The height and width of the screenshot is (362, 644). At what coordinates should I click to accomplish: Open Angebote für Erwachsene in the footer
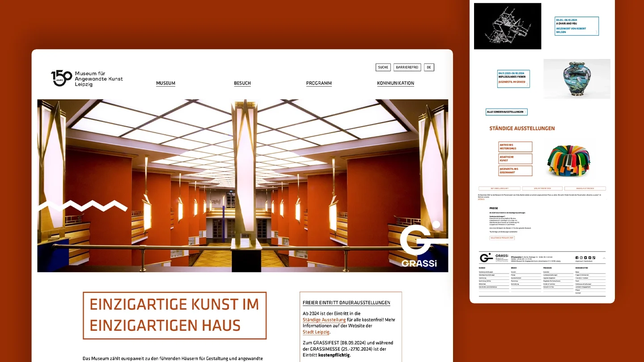[552, 281]
